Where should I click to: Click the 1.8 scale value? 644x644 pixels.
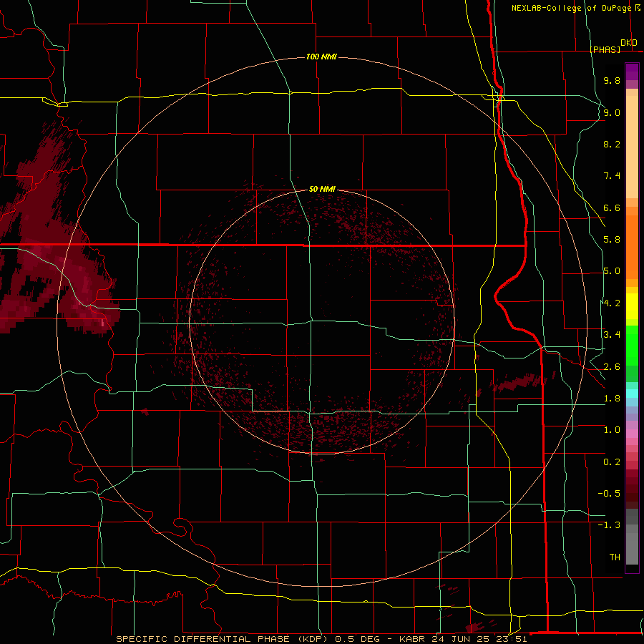[x=612, y=399]
